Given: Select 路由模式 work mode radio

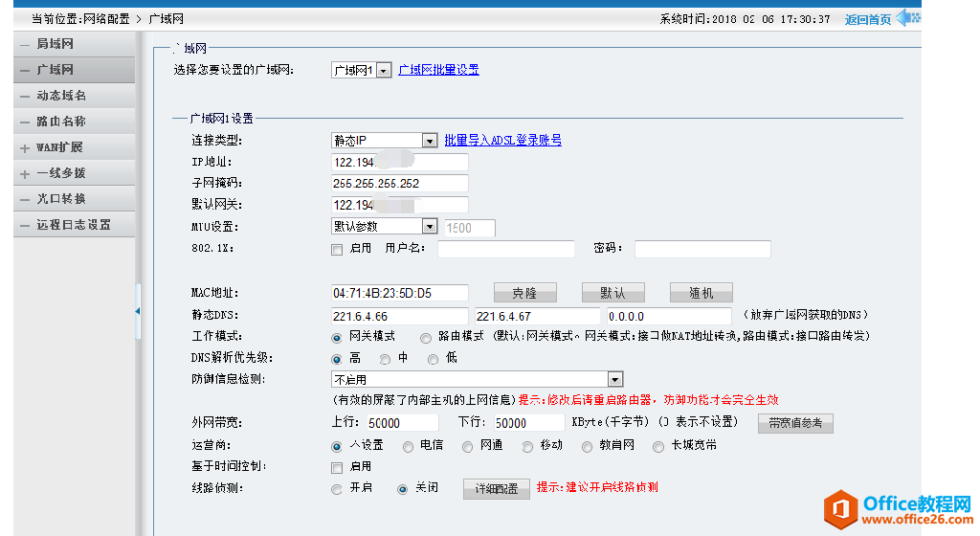Looking at the screenshot, I should [426, 337].
